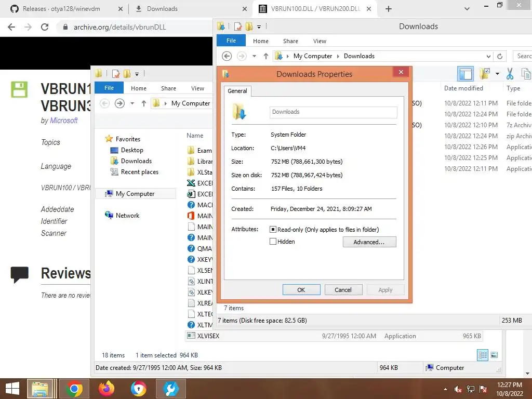Switch to large icons view in status bar
This screenshot has height=399, width=532.
tap(495, 355)
